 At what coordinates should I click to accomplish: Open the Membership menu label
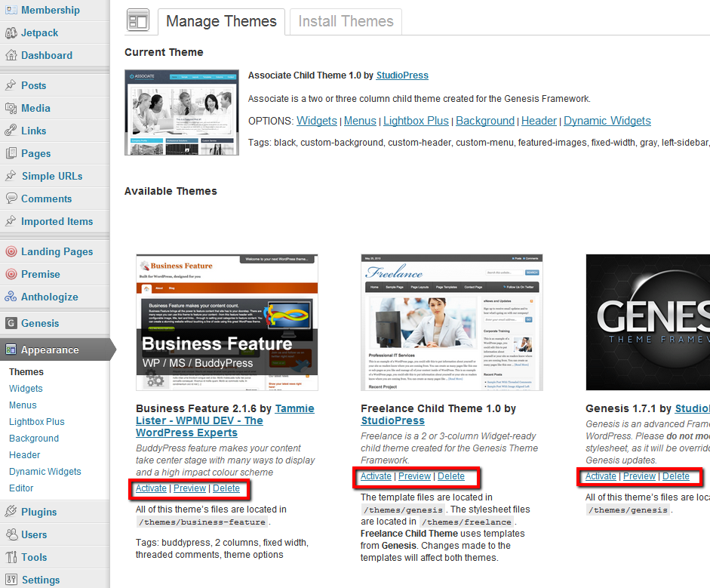pos(51,10)
